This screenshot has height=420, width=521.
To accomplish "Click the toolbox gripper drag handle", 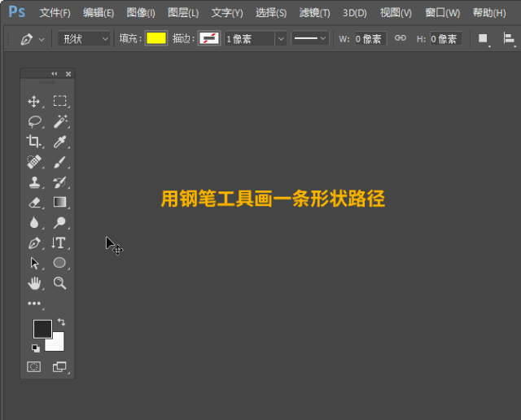I will pos(47,82).
